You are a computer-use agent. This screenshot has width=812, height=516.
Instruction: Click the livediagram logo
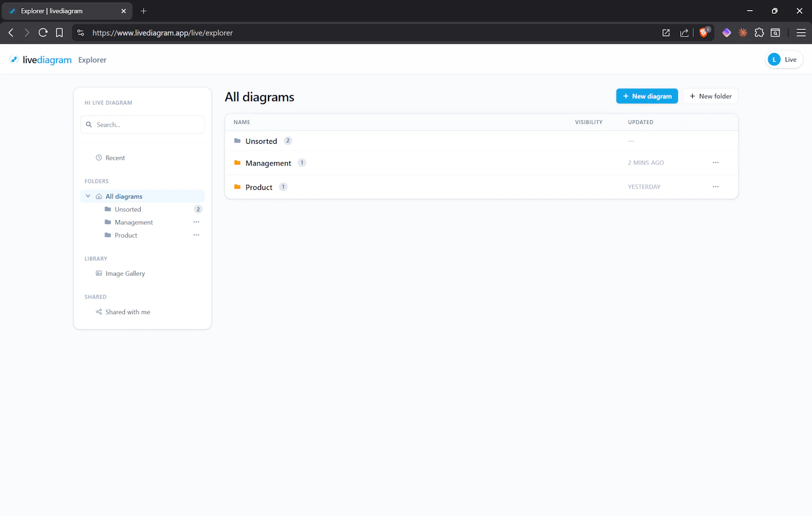tap(41, 60)
